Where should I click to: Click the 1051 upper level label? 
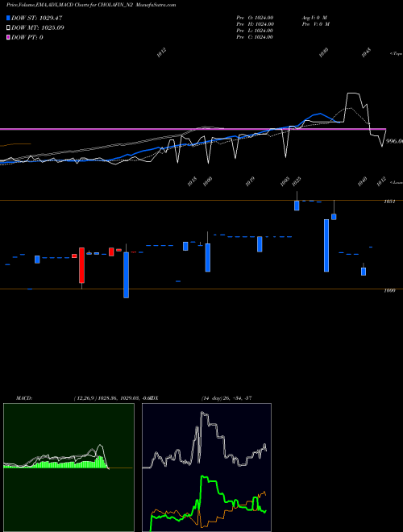(x=389, y=202)
